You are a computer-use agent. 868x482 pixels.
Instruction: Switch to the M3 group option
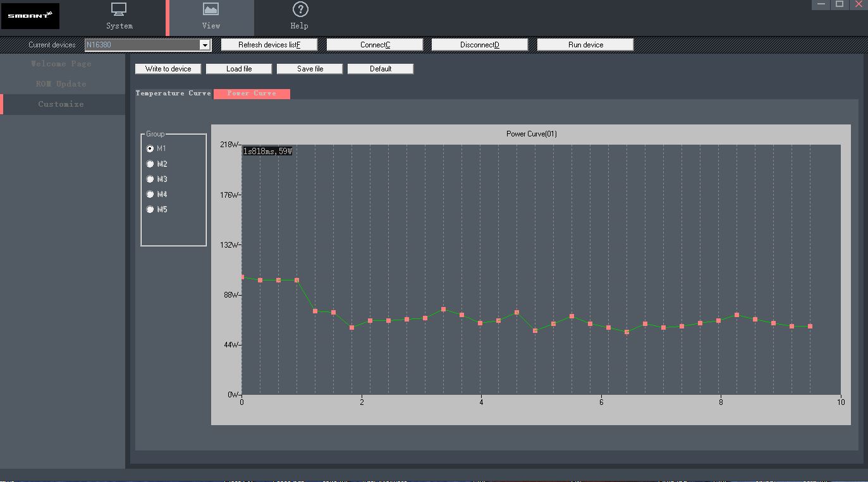point(150,179)
